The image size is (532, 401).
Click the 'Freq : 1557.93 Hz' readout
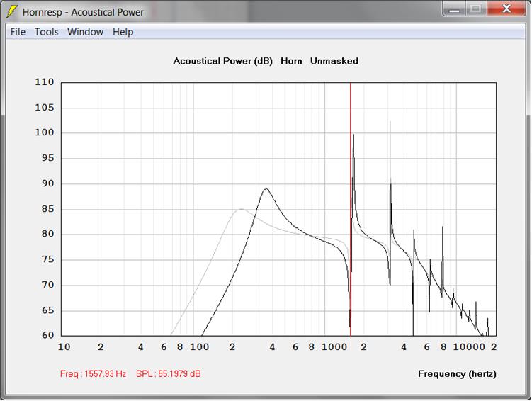click(x=93, y=374)
